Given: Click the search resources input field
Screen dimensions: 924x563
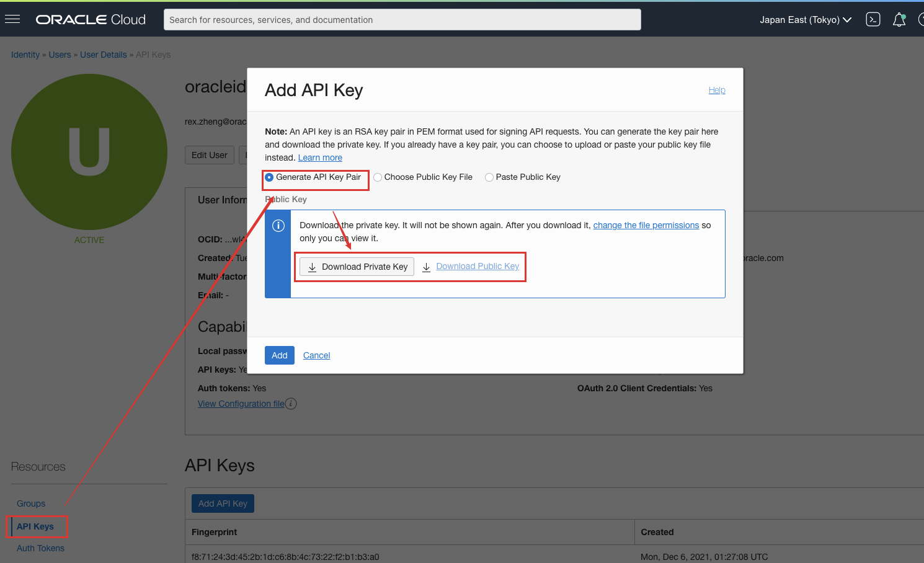Looking at the screenshot, I should click(x=402, y=20).
